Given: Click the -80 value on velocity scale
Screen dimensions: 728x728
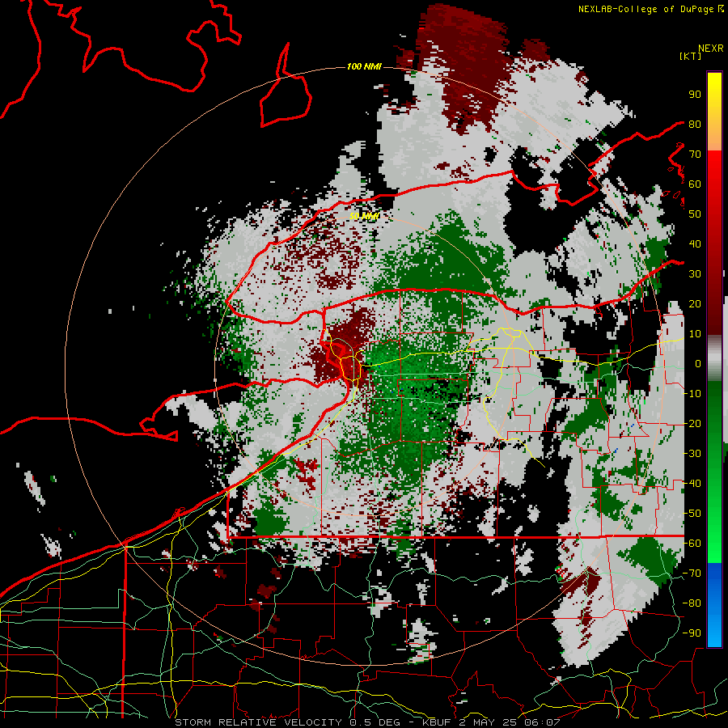Looking at the screenshot, I should (x=692, y=603).
